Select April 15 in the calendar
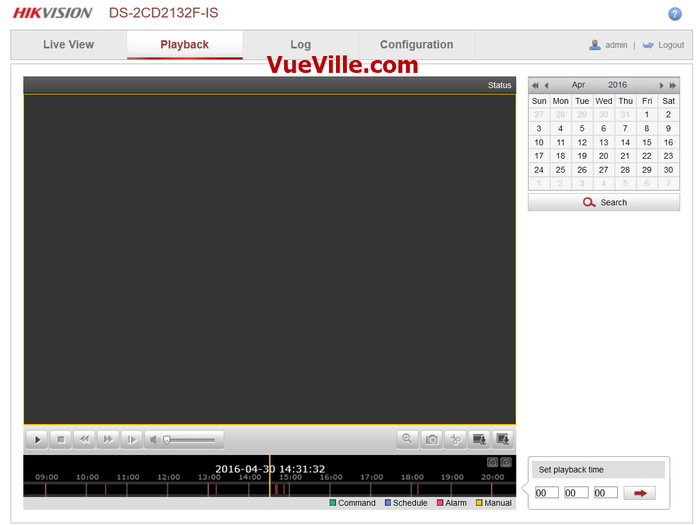The image size is (700, 525). click(x=647, y=142)
